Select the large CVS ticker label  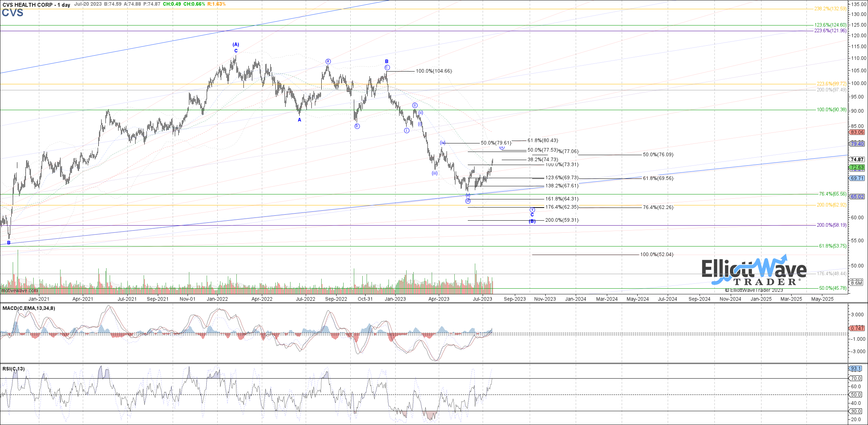[x=12, y=13]
